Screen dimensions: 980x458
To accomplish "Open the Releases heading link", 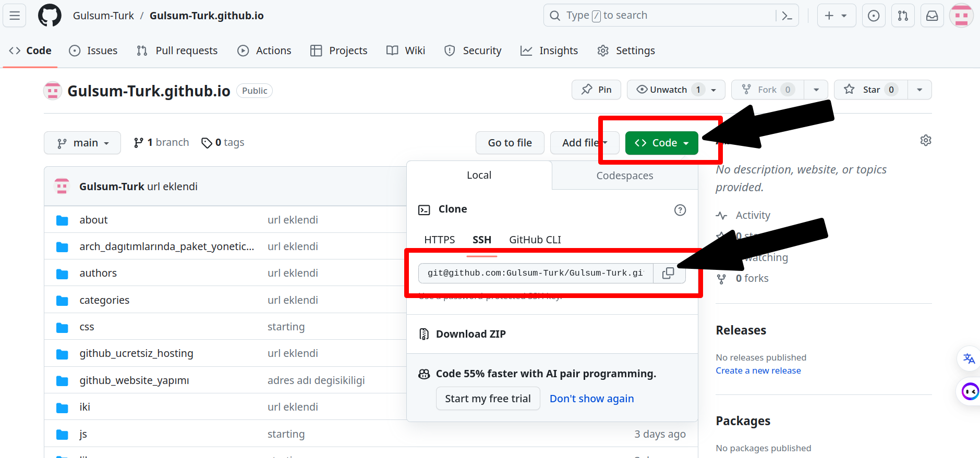I will coord(741,330).
